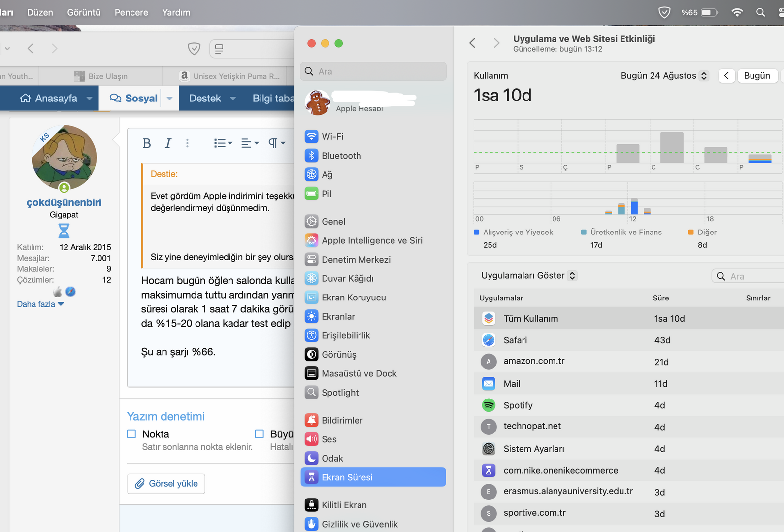Viewport: 784px width, 532px height.
Task: Toggle italic formatting in forum editor
Action: pos(168,143)
